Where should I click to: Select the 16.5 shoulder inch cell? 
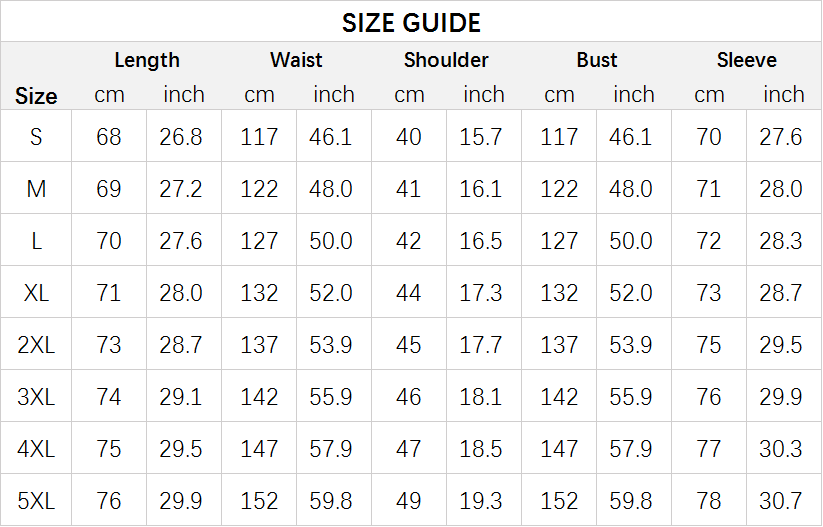(x=481, y=241)
